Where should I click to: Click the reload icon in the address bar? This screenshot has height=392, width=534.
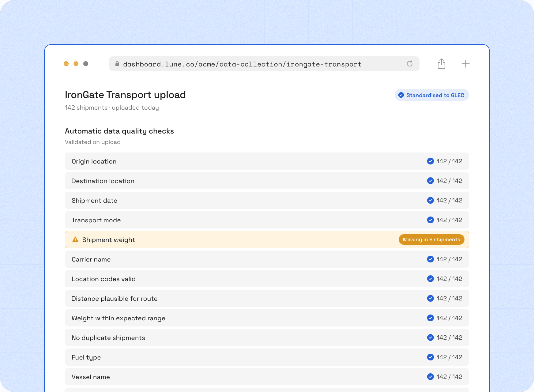(409, 64)
